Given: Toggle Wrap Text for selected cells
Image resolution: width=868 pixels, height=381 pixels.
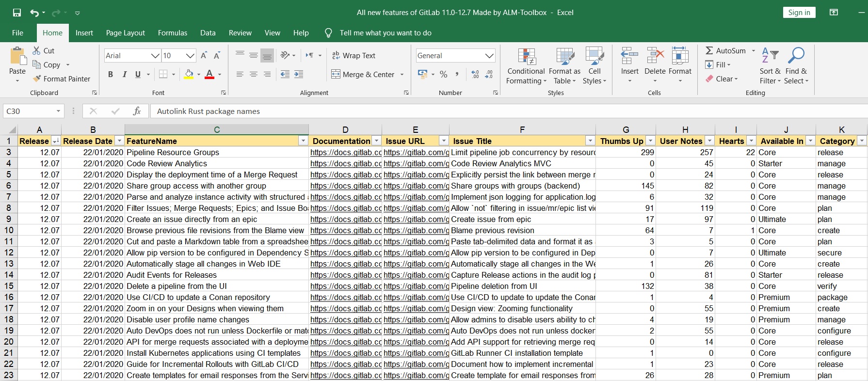Looking at the screenshot, I should [x=354, y=56].
